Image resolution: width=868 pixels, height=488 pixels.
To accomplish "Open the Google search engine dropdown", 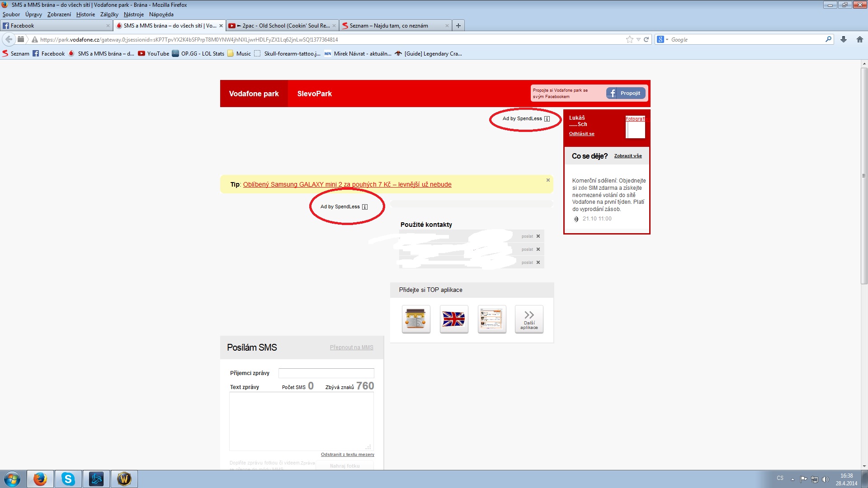I will pyautogui.click(x=663, y=39).
